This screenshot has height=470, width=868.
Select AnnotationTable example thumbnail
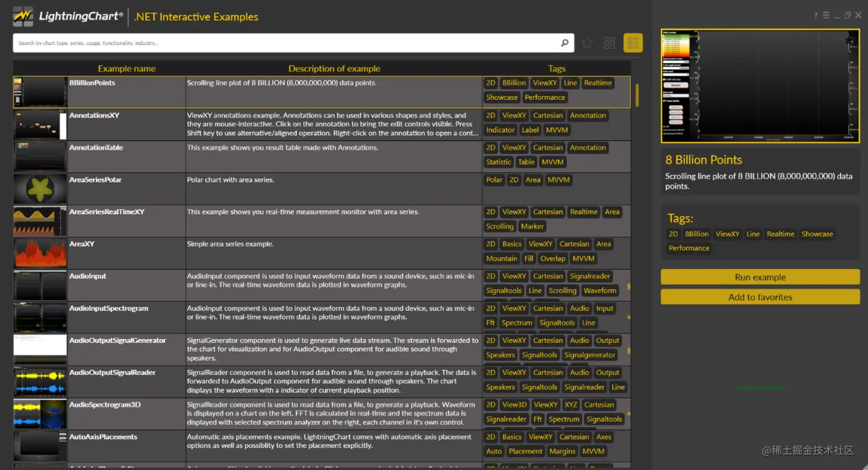click(x=40, y=157)
